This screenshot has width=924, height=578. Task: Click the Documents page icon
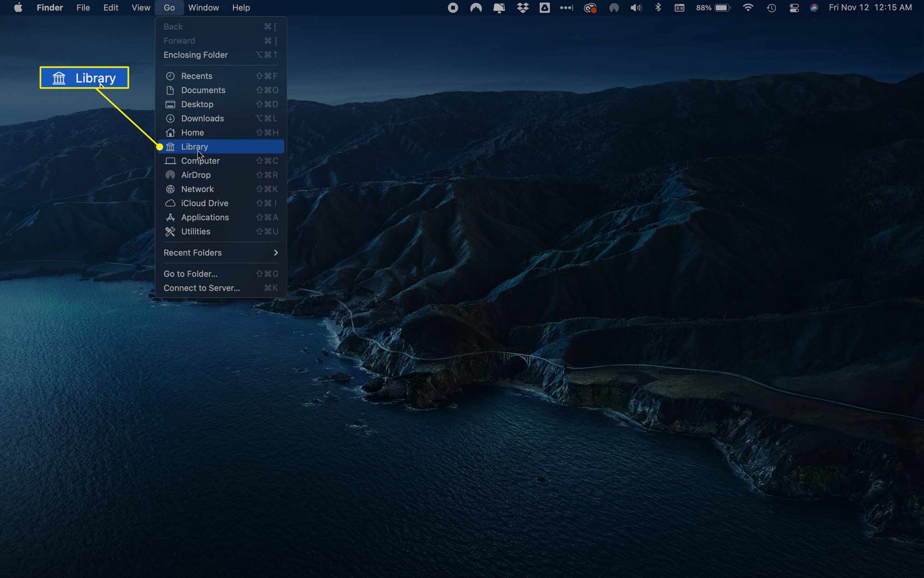click(170, 90)
